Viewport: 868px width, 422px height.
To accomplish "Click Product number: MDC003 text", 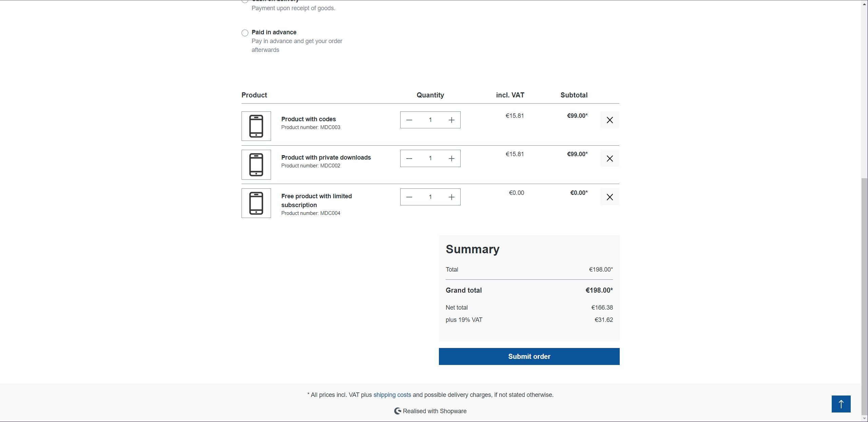I will pos(311,127).
